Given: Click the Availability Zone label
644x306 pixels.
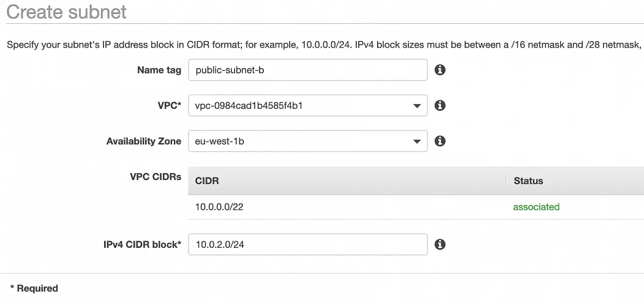Looking at the screenshot, I should pyautogui.click(x=144, y=141).
